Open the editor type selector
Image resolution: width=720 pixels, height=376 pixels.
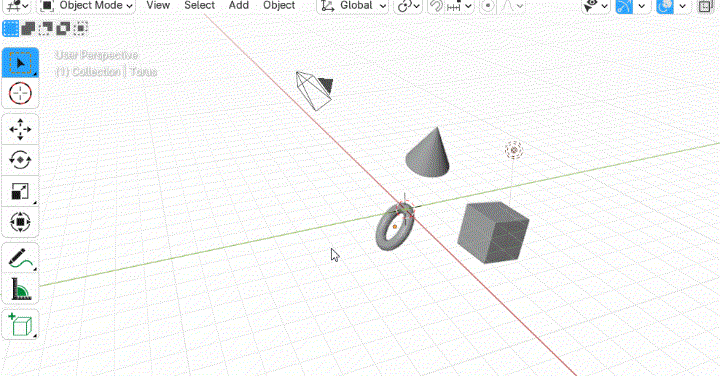(x=17, y=6)
